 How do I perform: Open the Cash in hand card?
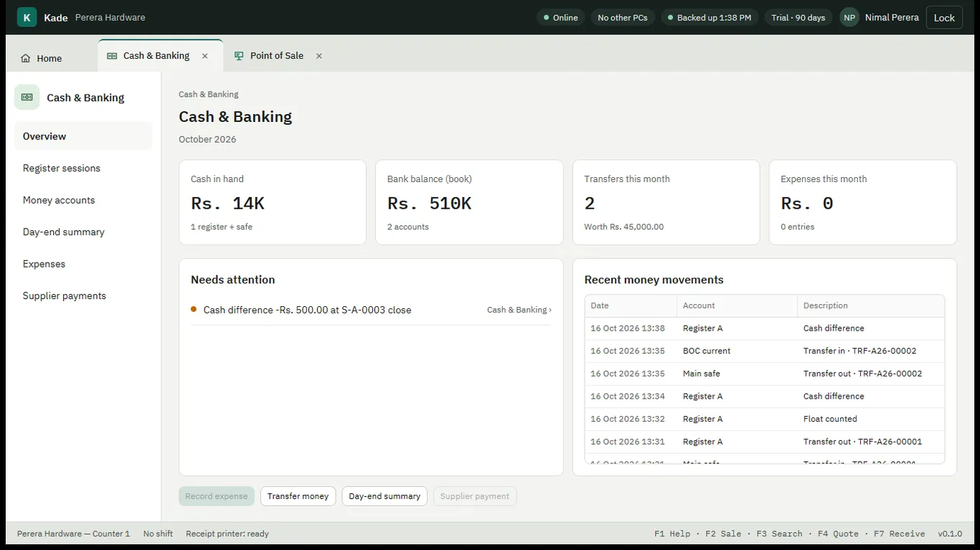click(273, 202)
